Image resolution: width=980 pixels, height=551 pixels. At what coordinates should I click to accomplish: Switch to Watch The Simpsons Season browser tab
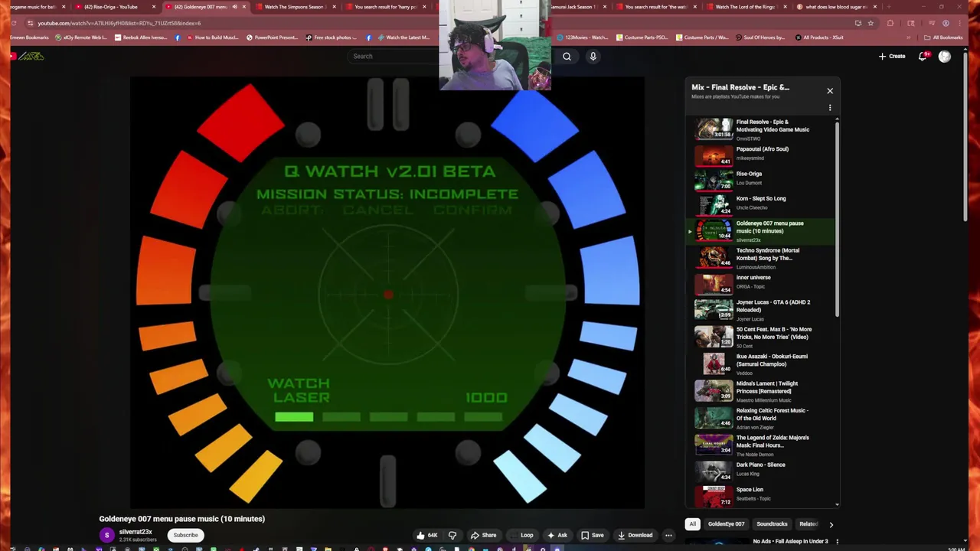pyautogui.click(x=295, y=7)
